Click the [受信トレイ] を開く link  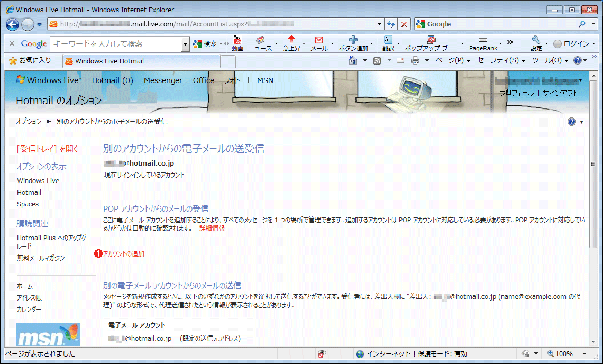[x=47, y=149]
